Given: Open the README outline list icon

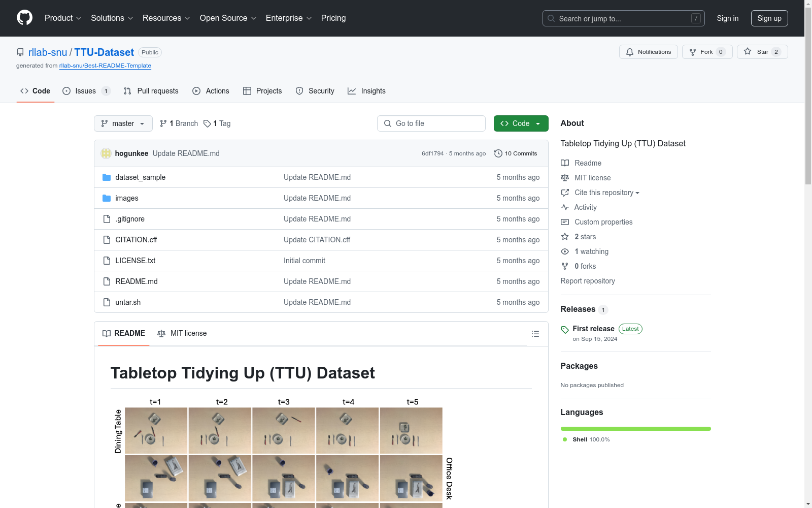Looking at the screenshot, I should tap(535, 334).
